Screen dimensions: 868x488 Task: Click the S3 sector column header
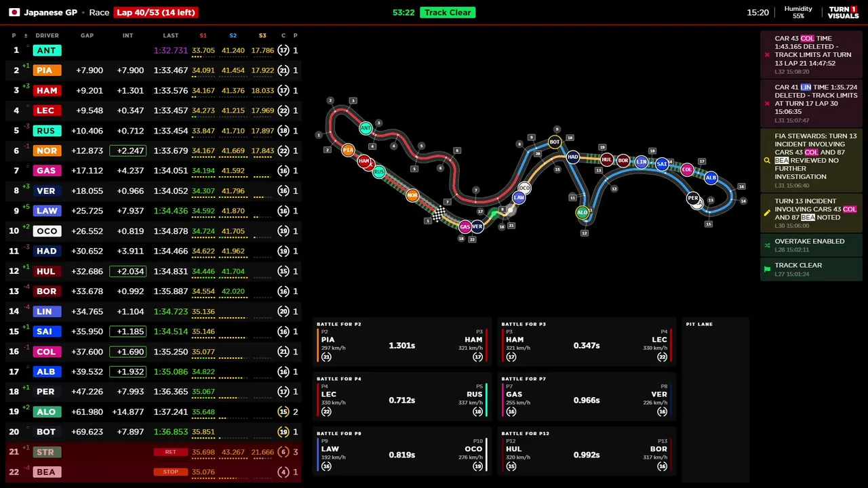point(262,35)
